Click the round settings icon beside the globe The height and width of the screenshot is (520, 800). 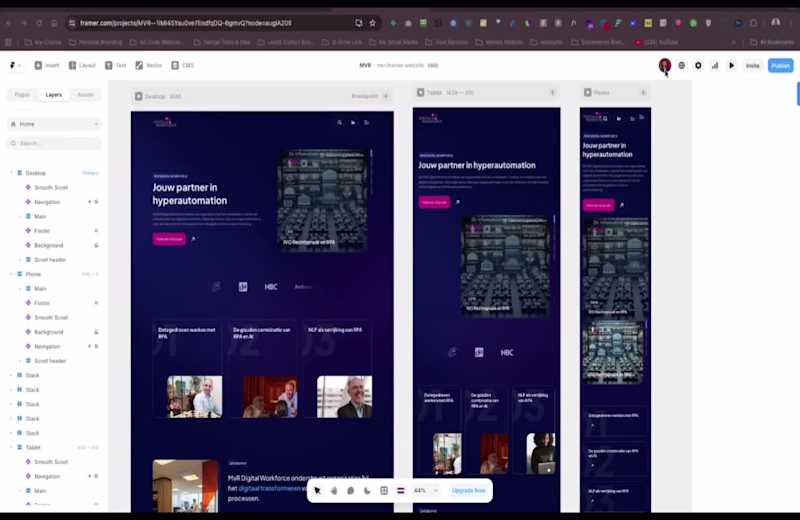point(698,65)
